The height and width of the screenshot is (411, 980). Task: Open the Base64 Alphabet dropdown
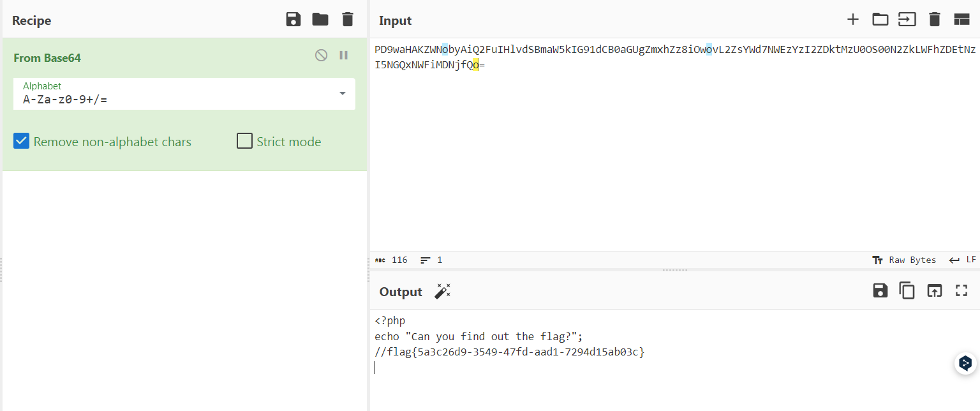[343, 94]
